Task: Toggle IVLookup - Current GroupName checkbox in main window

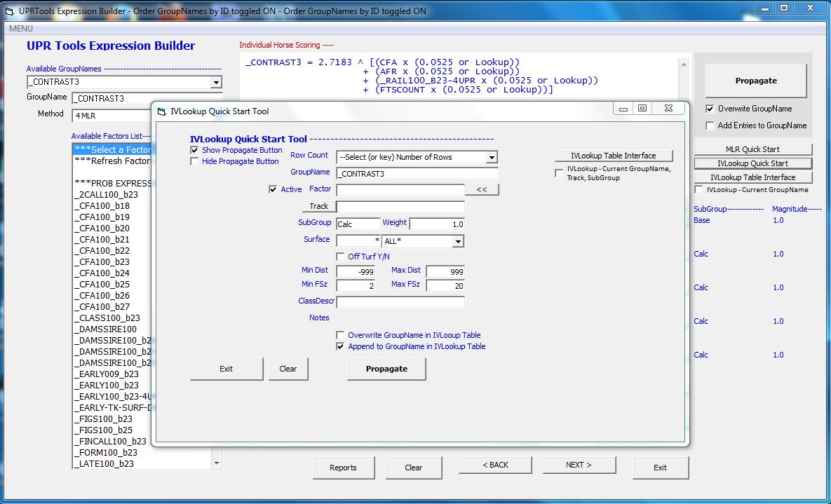Action: tap(698, 190)
